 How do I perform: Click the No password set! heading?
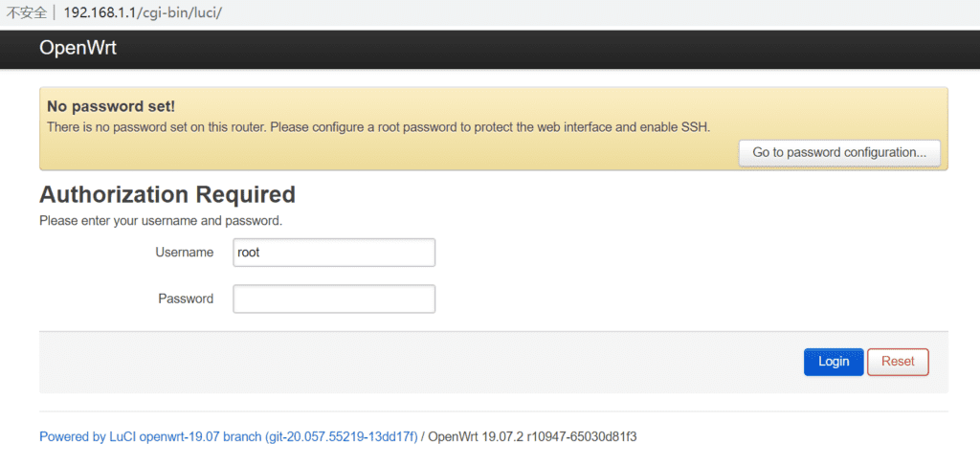coord(111,106)
